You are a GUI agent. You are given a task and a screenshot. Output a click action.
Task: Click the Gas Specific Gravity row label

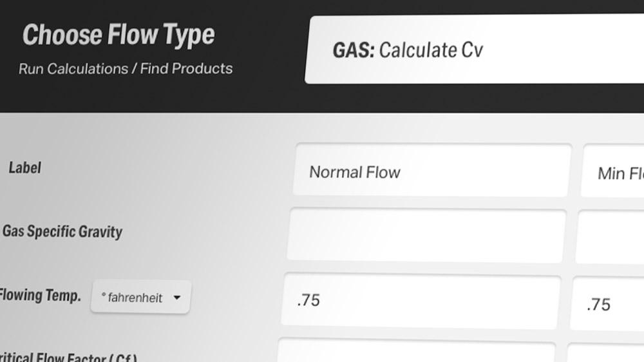click(62, 232)
